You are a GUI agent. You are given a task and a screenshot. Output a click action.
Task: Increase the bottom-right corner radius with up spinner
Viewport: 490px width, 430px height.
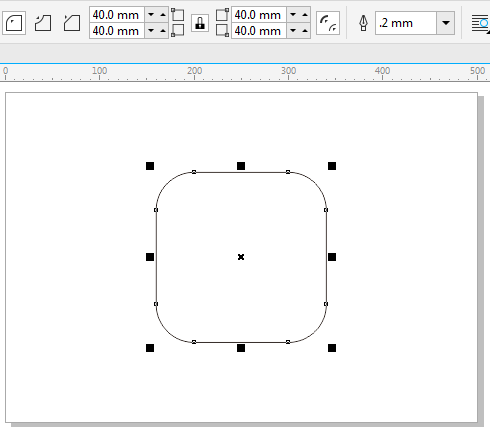point(305,31)
